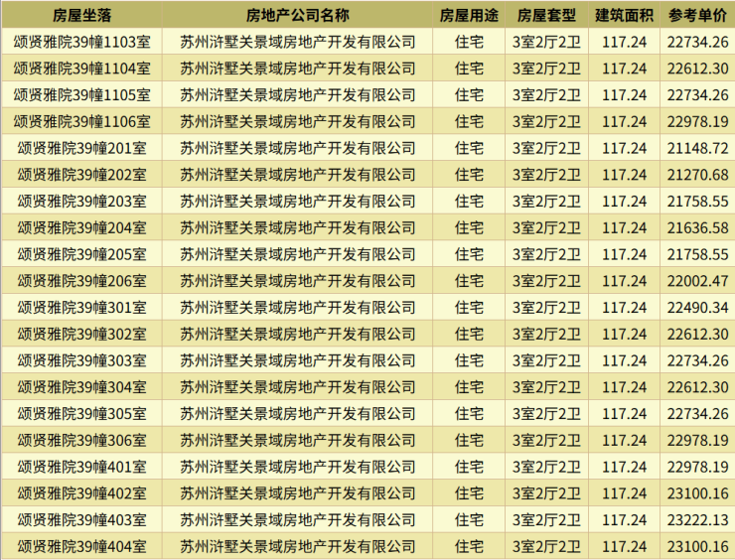Click price 22978.19 in the 306室 row

tap(697, 441)
